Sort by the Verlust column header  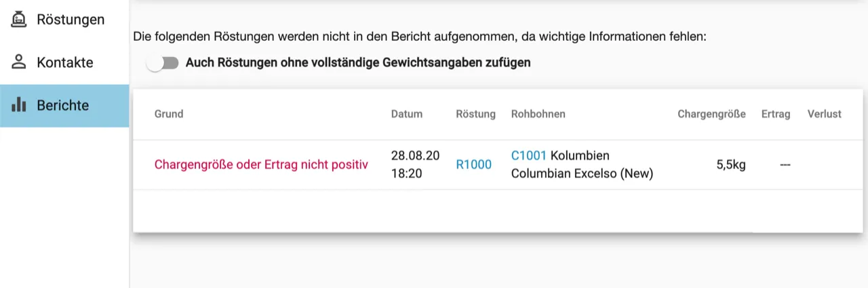[824, 114]
